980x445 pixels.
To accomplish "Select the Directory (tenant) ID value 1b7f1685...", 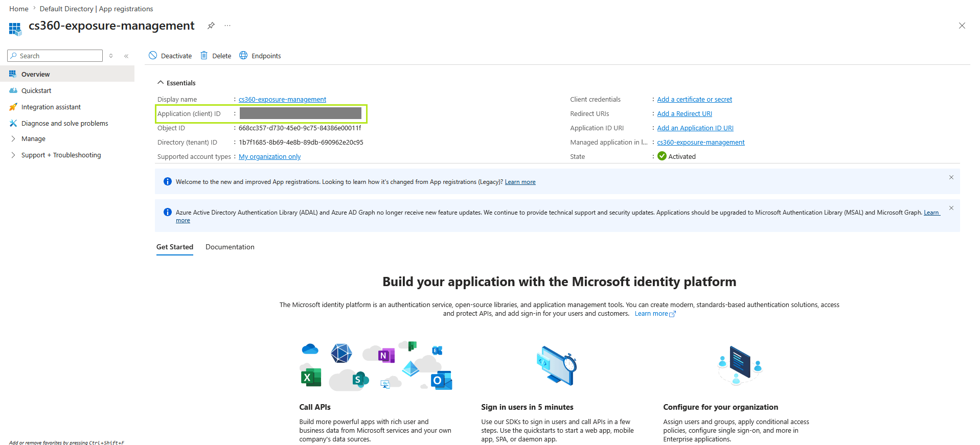I will (x=301, y=143).
